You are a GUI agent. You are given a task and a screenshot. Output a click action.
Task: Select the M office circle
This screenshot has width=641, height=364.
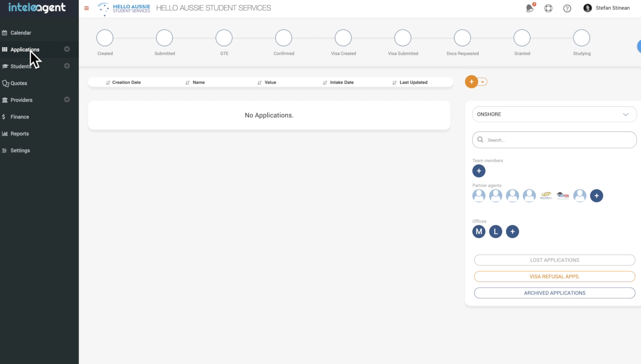click(x=479, y=232)
